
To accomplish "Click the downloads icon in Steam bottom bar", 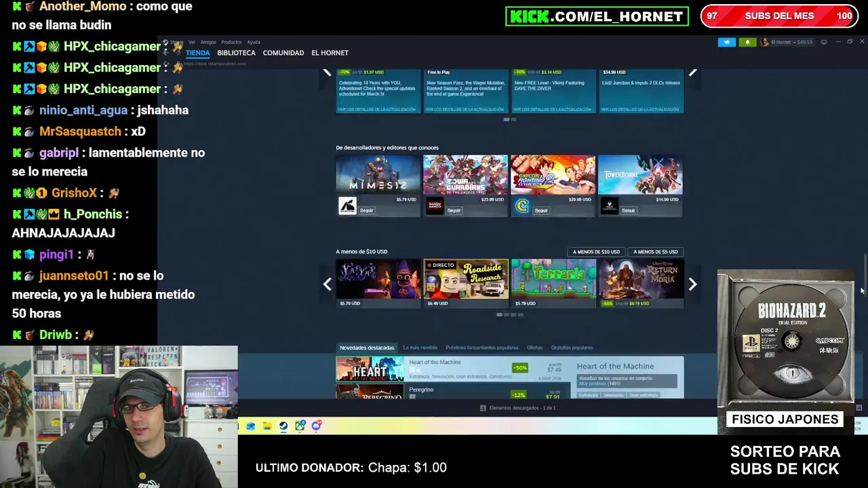I will 483,408.
